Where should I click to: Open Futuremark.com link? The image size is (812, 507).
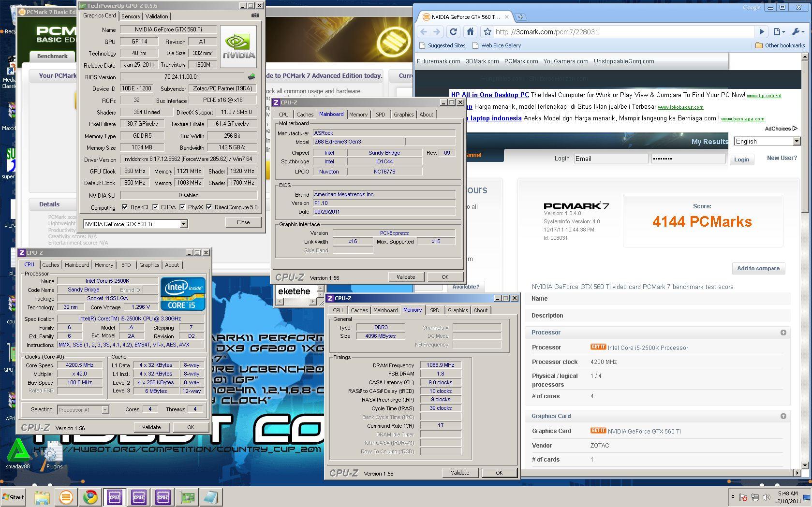[438, 61]
